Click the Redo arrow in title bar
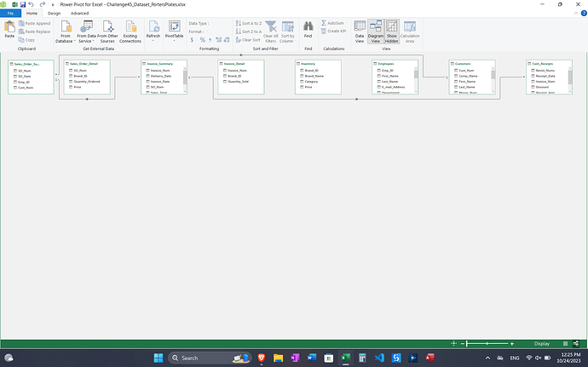Image resolution: width=588 pixels, height=367 pixels. pyautogui.click(x=42, y=4)
